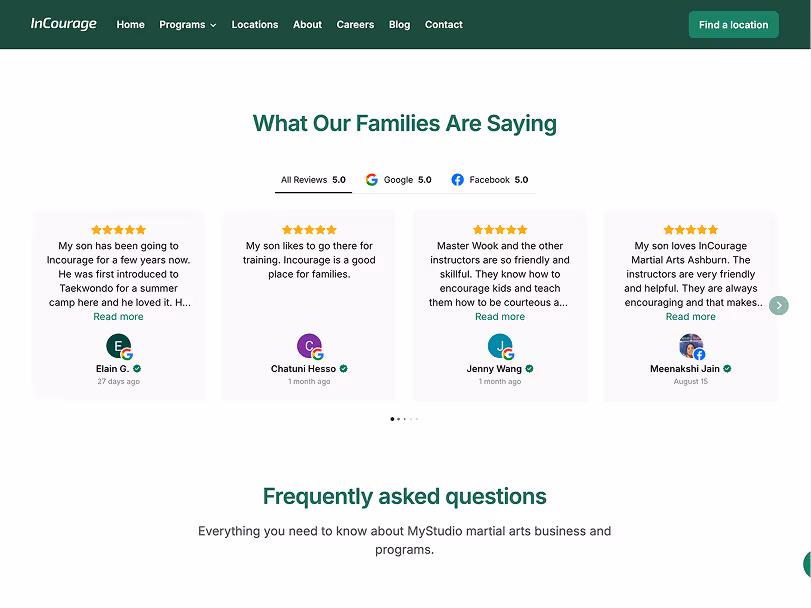
Task: Open the Blog page from the navbar
Action: 399,24
